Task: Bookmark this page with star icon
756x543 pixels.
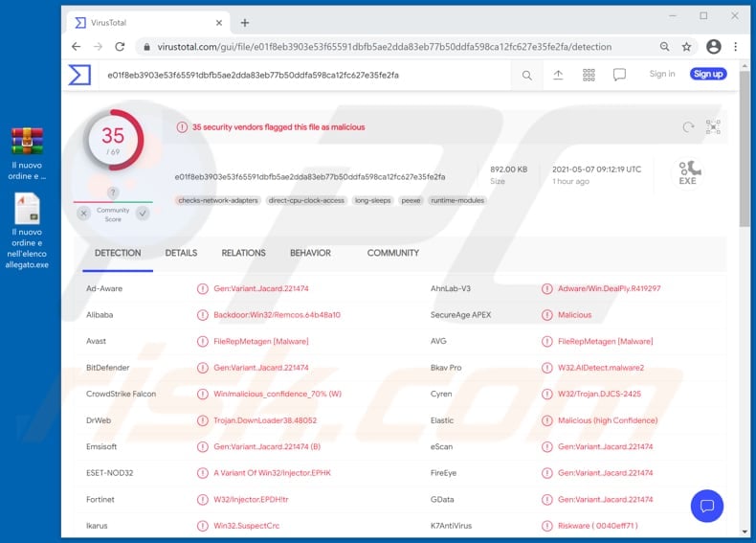Action: pyautogui.click(x=686, y=47)
